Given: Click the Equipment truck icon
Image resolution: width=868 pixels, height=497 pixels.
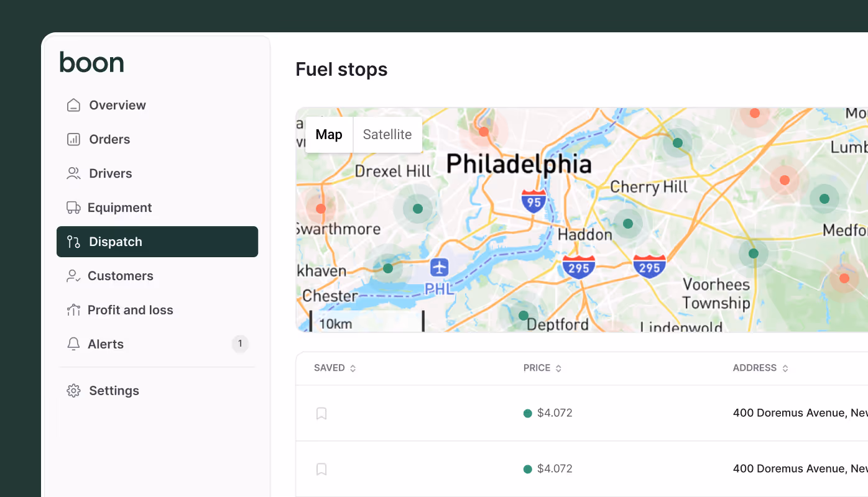Looking at the screenshot, I should pos(73,207).
